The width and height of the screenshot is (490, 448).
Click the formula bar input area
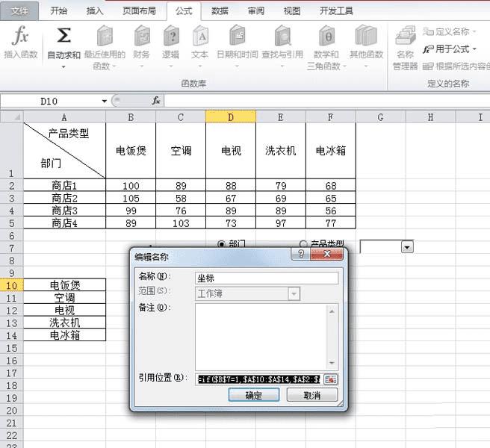pos(326,101)
